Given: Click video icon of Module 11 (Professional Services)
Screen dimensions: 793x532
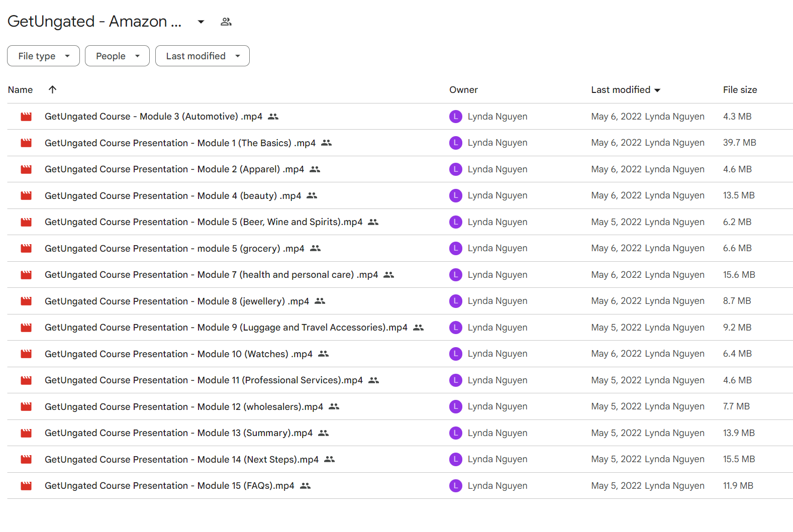Looking at the screenshot, I should 26,380.
